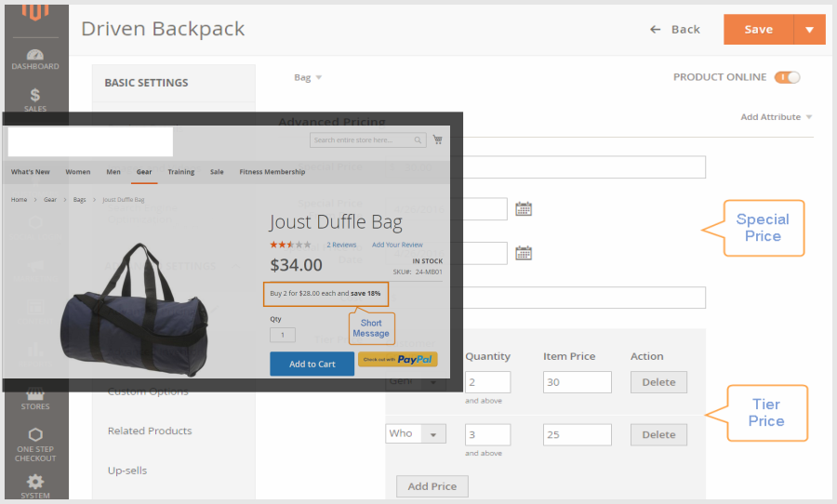Open Women storefront menu
This screenshot has height=504, width=837.
click(78, 172)
